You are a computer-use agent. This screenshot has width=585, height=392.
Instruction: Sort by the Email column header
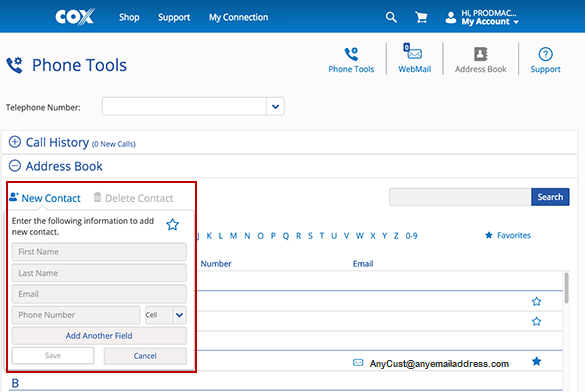coord(363,264)
